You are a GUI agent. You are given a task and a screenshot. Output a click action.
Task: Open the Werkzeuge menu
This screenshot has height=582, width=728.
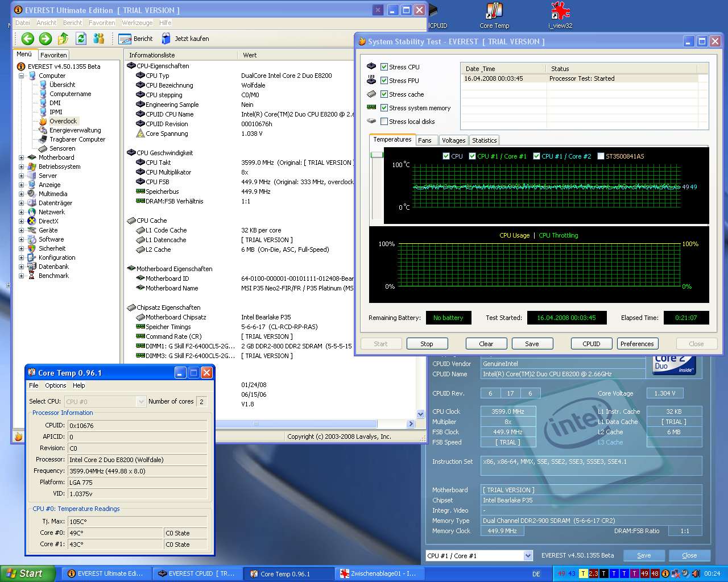tap(137, 23)
